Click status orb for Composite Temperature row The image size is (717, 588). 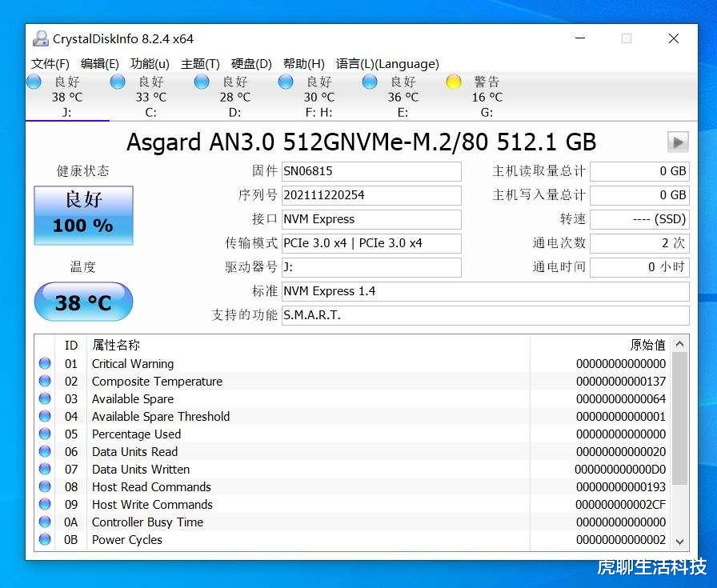[45, 381]
